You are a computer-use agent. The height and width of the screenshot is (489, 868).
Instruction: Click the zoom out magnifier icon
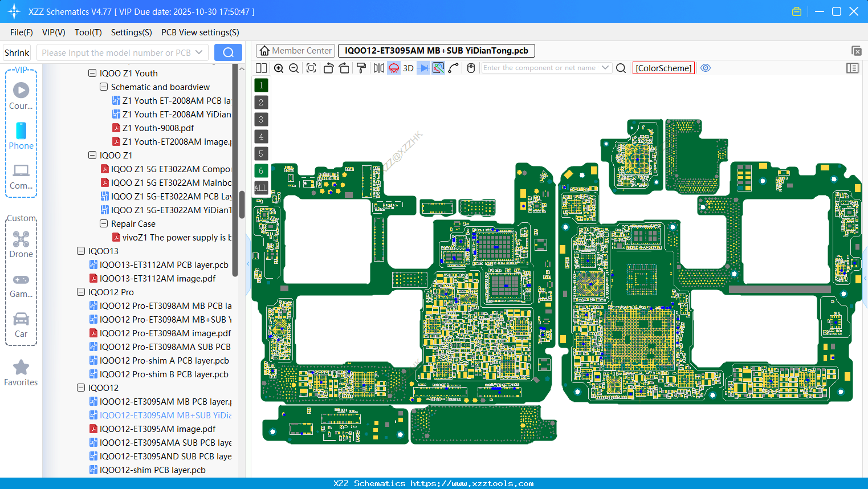(x=294, y=68)
